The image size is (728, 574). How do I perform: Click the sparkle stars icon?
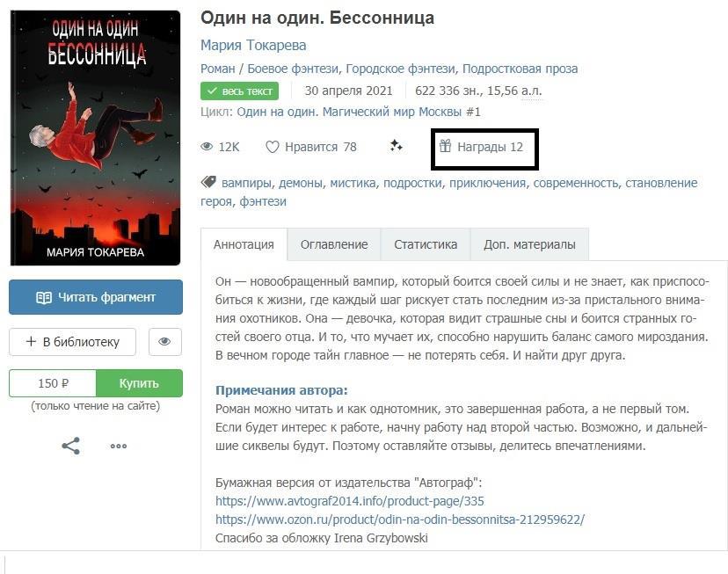[x=396, y=146]
